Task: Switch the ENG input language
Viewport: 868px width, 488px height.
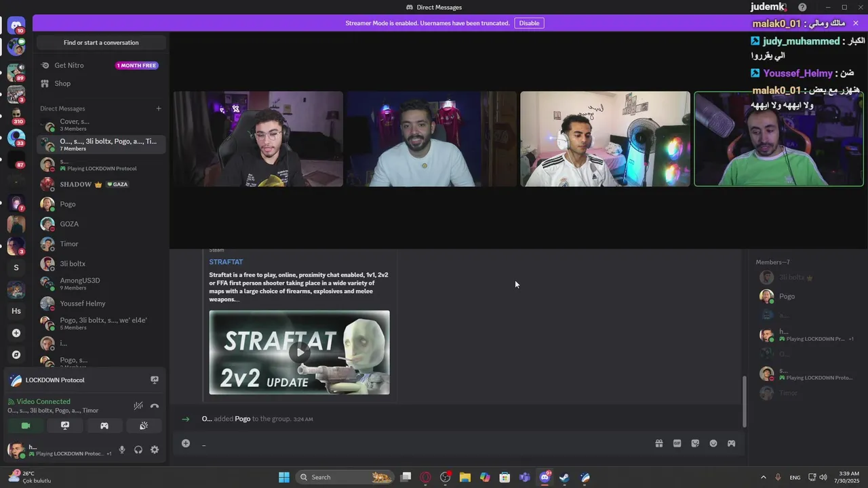Action: [795, 477]
